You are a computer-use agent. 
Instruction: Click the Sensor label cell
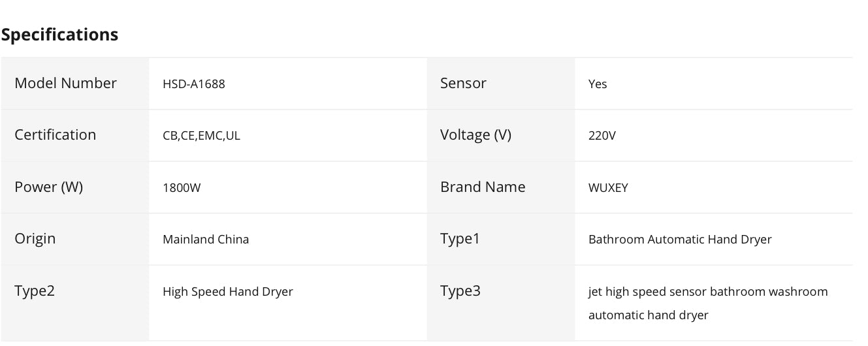(463, 83)
